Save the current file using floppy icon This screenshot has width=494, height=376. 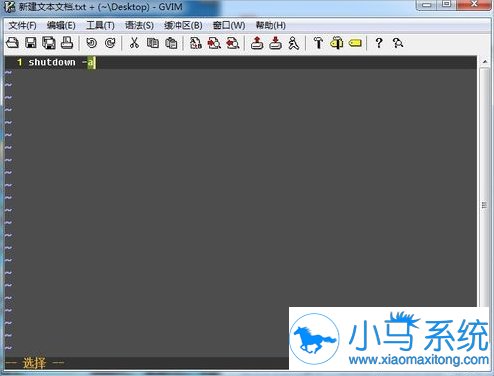pyautogui.click(x=31, y=43)
